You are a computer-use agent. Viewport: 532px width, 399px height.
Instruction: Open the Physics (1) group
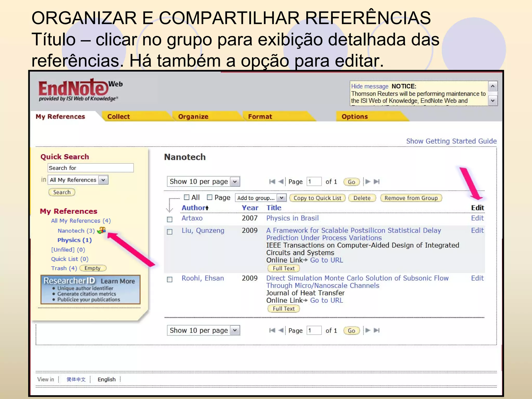point(75,240)
